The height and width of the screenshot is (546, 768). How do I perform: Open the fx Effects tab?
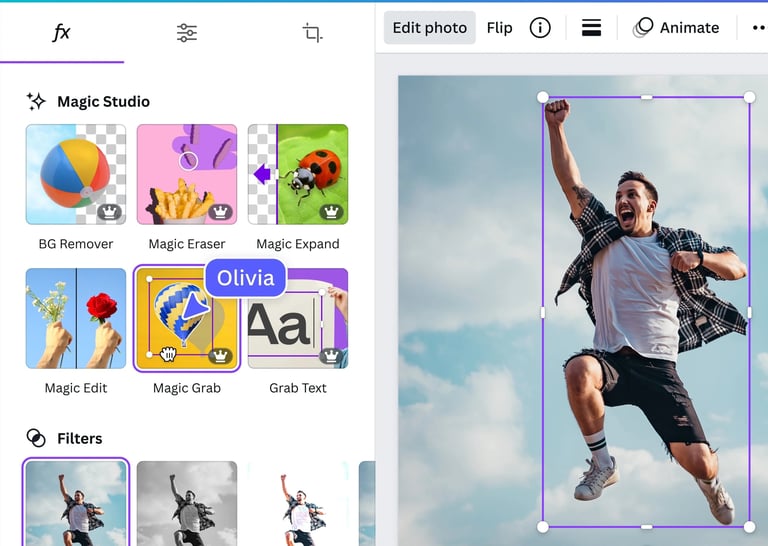tap(61, 33)
